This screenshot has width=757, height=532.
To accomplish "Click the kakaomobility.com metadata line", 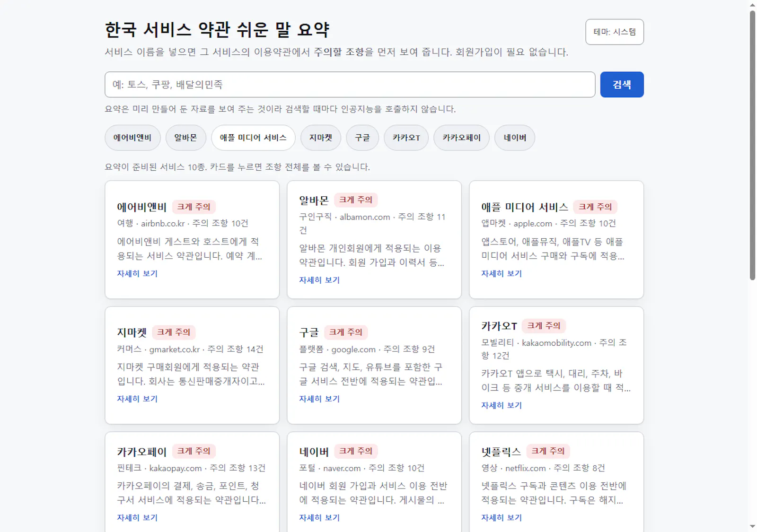I will coord(554,349).
